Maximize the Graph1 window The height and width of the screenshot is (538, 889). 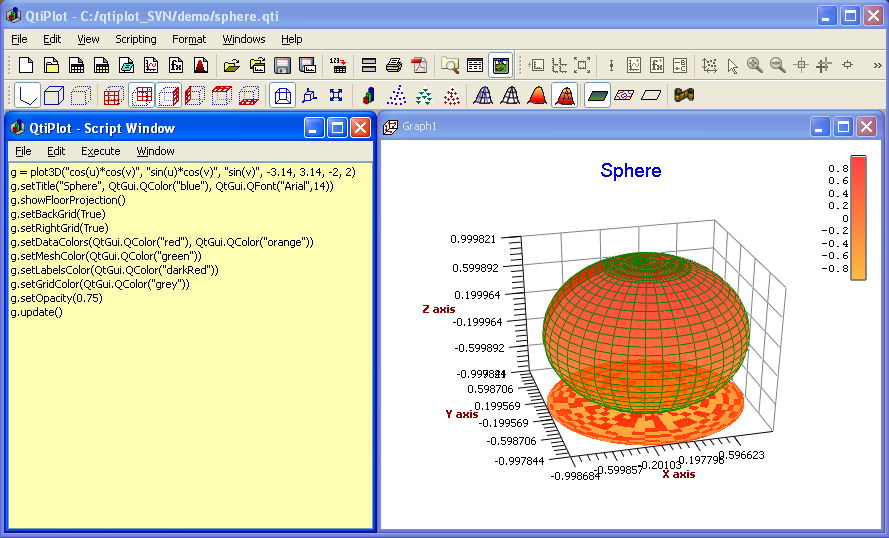pos(842,127)
